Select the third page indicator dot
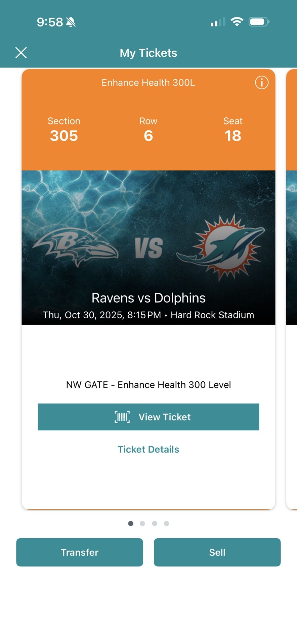This screenshot has height=644, width=297. 155,524
